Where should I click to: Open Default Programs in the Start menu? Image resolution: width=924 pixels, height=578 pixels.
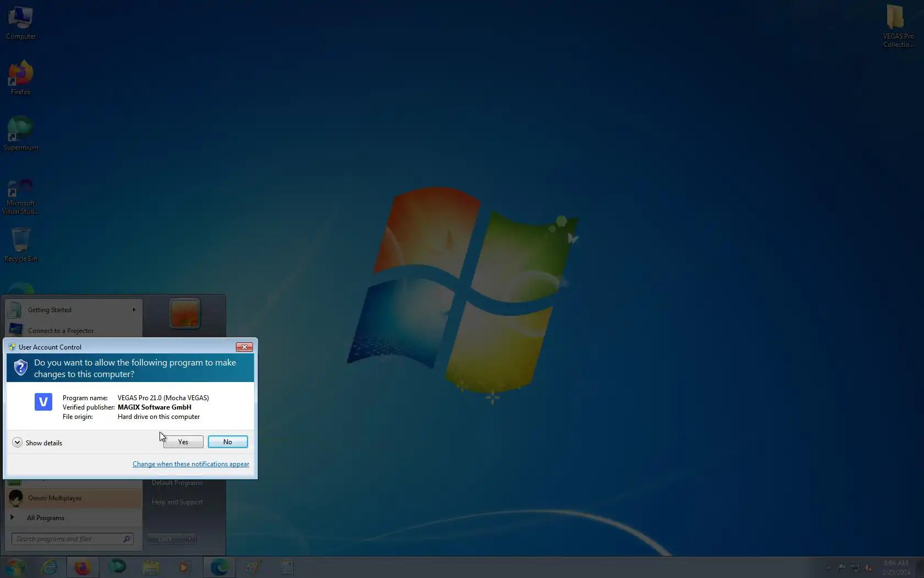177,483
